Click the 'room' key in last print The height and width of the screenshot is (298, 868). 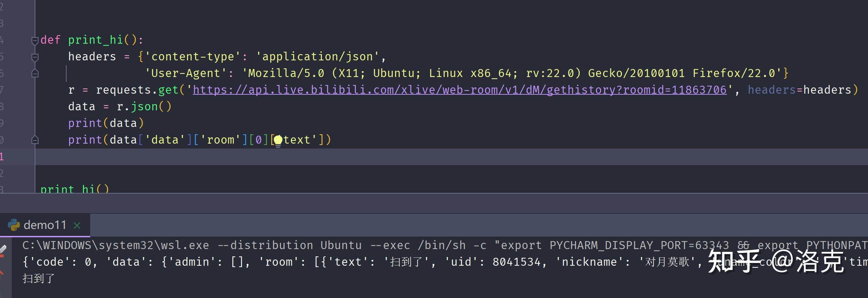pyautogui.click(x=220, y=140)
